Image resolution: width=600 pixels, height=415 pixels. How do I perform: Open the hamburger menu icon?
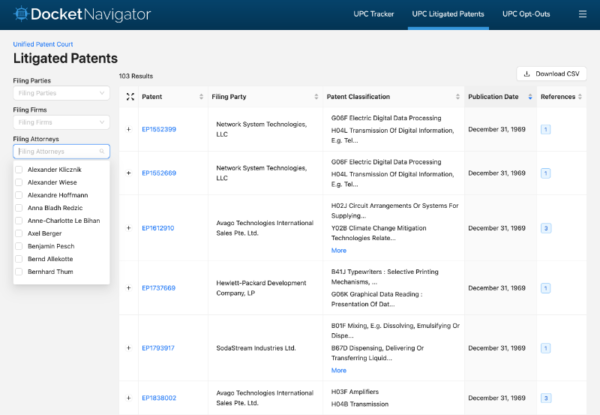582,15
